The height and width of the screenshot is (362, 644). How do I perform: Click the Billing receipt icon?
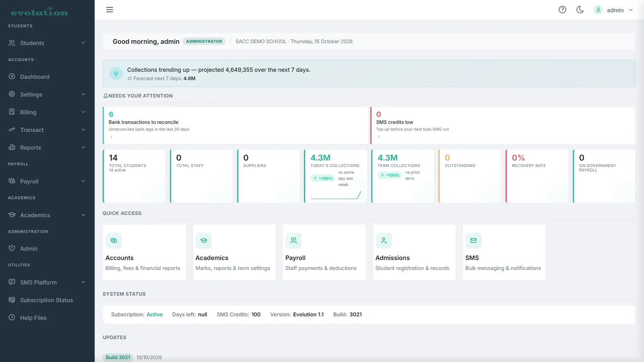[x=12, y=112]
